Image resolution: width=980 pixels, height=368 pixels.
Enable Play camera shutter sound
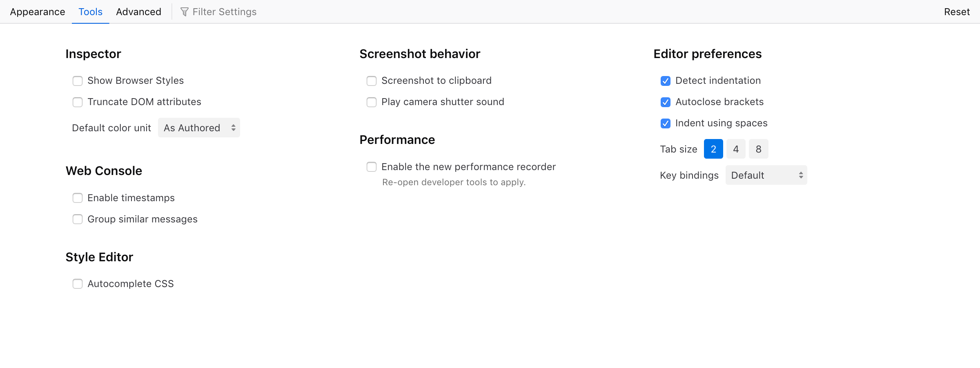click(x=372, y=102)
